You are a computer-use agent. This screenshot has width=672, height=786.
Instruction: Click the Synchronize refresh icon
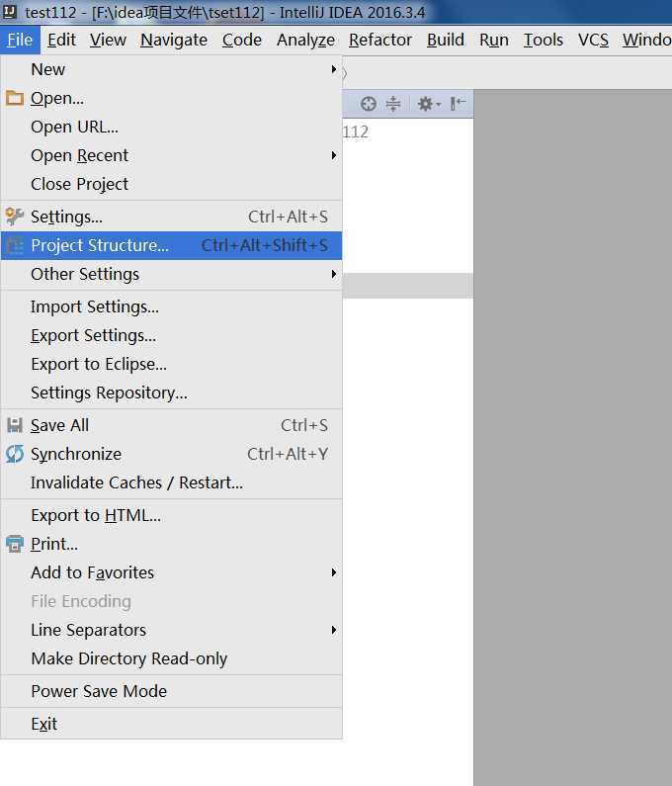point(15,454)
